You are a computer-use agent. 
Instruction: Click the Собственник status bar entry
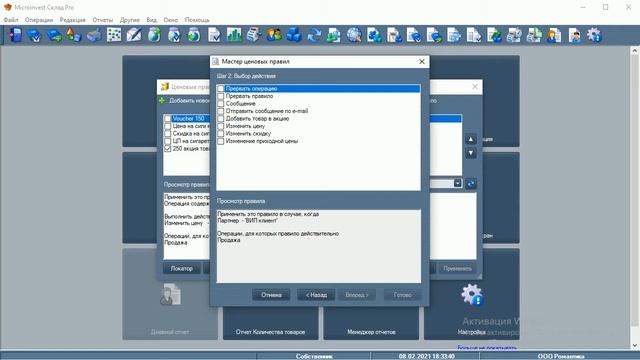coord(314,356)
